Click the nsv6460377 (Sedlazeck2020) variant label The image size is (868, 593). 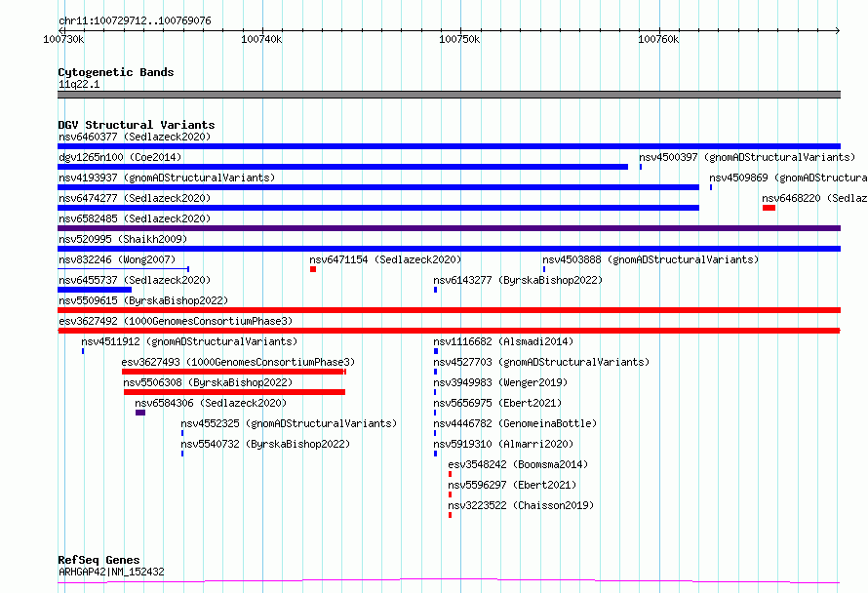[x=135, y=137]
